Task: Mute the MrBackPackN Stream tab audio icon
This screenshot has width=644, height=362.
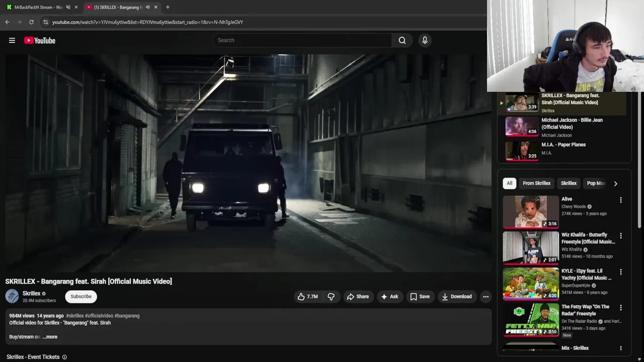Action: [68, 7]
